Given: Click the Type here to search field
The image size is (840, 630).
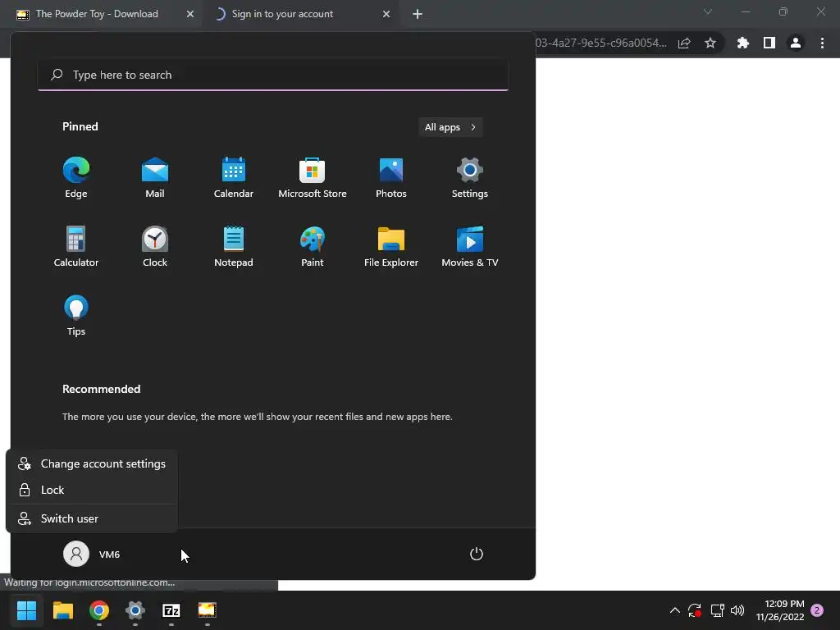Looking at the screenshot, I should [273, 75].
